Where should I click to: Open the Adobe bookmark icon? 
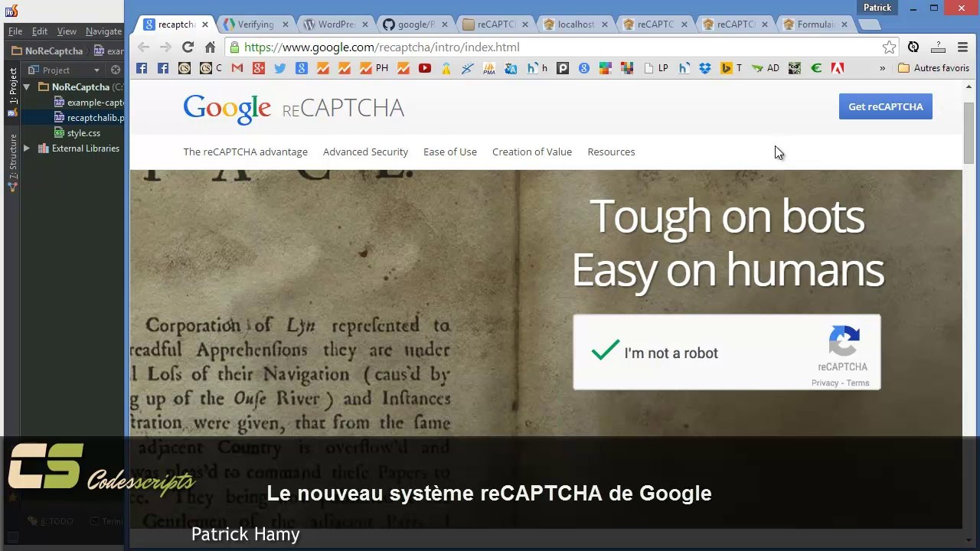click(838, 68)
